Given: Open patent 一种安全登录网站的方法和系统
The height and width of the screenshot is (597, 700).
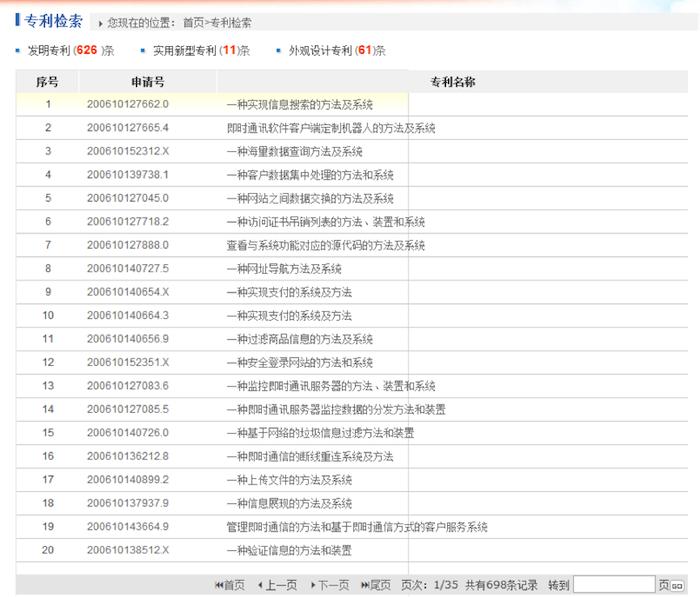Looking at the screenshot, I should 300,362.
